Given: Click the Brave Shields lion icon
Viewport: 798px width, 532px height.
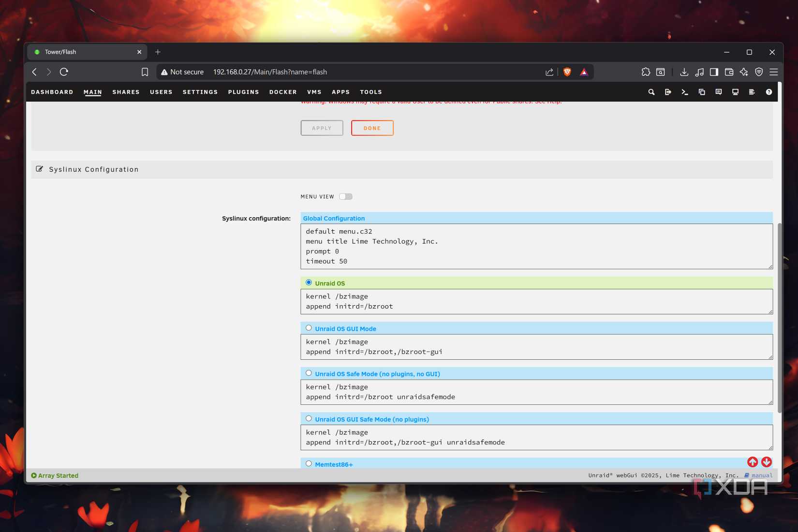Looking at the screenshot, I should (567, 72).
